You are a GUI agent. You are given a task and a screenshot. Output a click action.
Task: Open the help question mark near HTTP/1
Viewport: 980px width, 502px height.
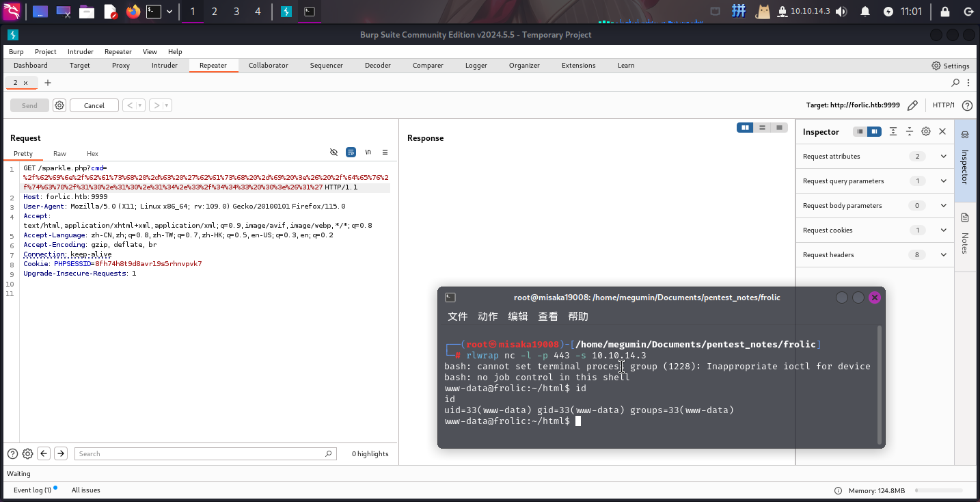tap(967, 105)
